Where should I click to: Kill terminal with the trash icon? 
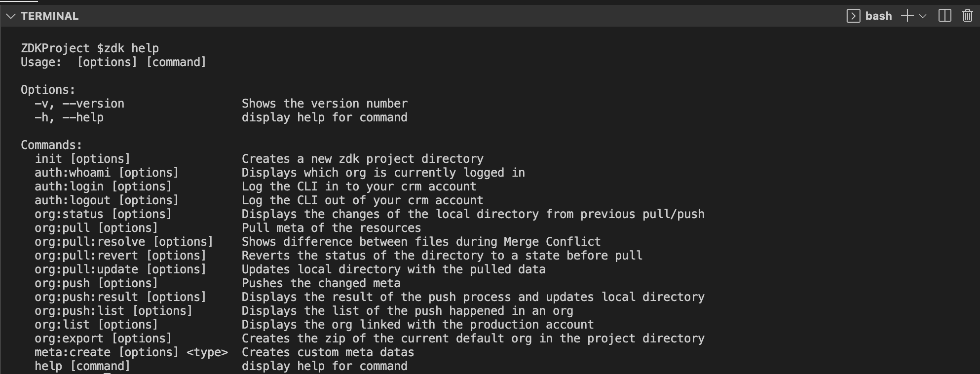click(x=967, y=16)
